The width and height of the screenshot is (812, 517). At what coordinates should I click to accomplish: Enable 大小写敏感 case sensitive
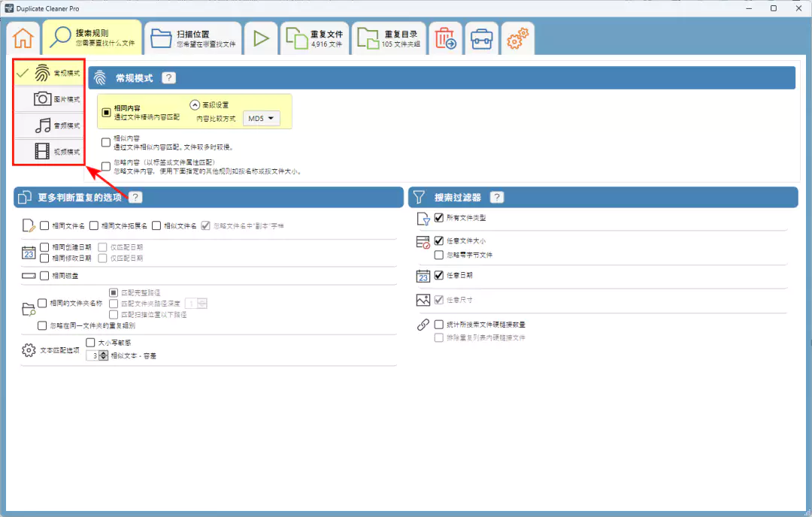[91, 343]
